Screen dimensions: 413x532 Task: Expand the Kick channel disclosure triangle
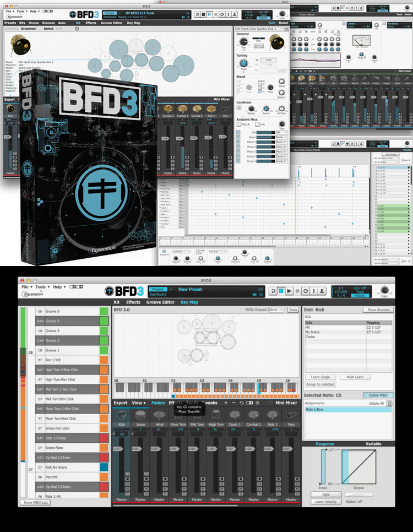114,434
